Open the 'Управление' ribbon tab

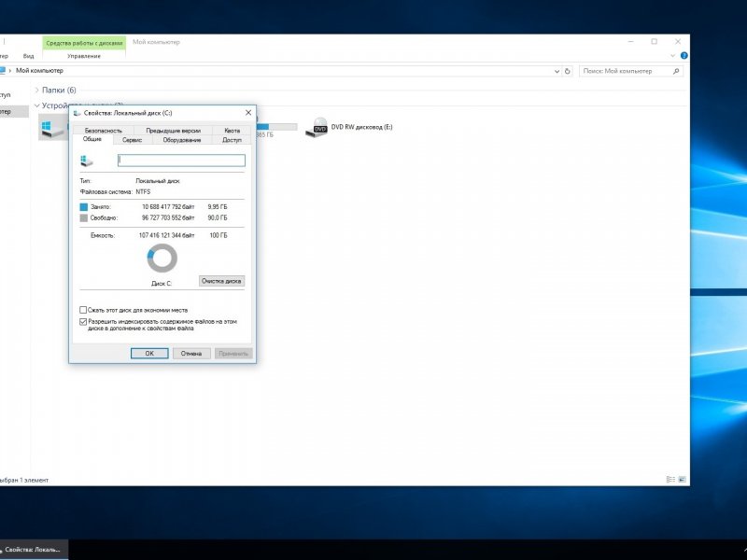click(84, 56)
